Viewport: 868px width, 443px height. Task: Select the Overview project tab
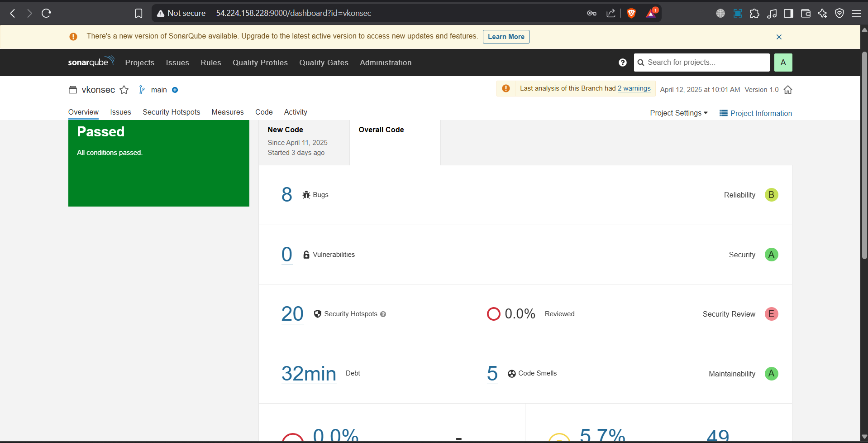pos(83,112)
